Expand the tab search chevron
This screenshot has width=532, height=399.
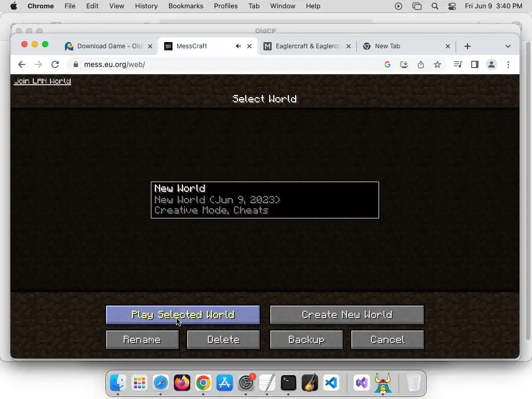508,46
